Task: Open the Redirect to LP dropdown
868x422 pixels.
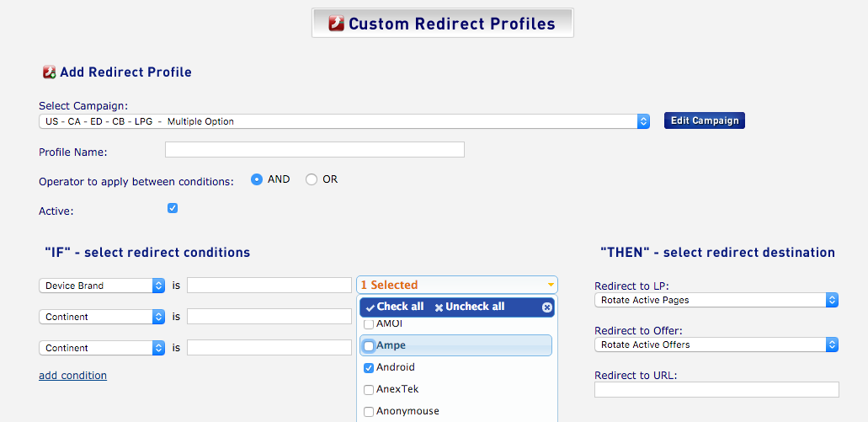Action: coord(716,300)
